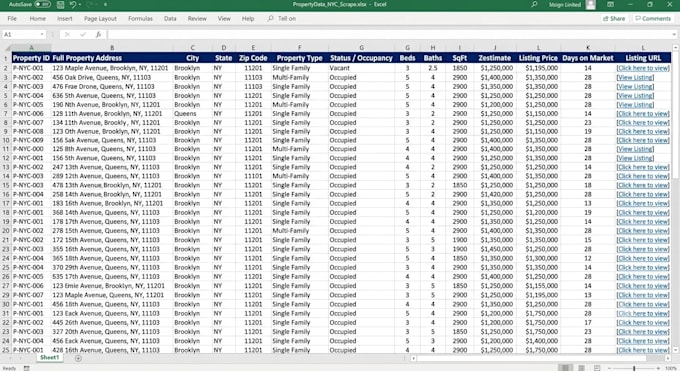Click the Zestimate header cell
This screenshot has width=680, height=371.
[495, 58]
